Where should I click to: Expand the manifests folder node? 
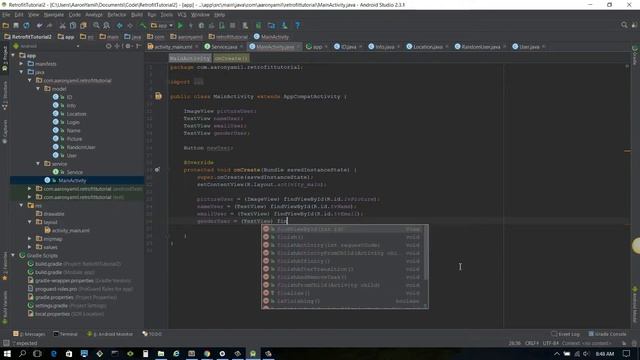(x=22, y=64)
